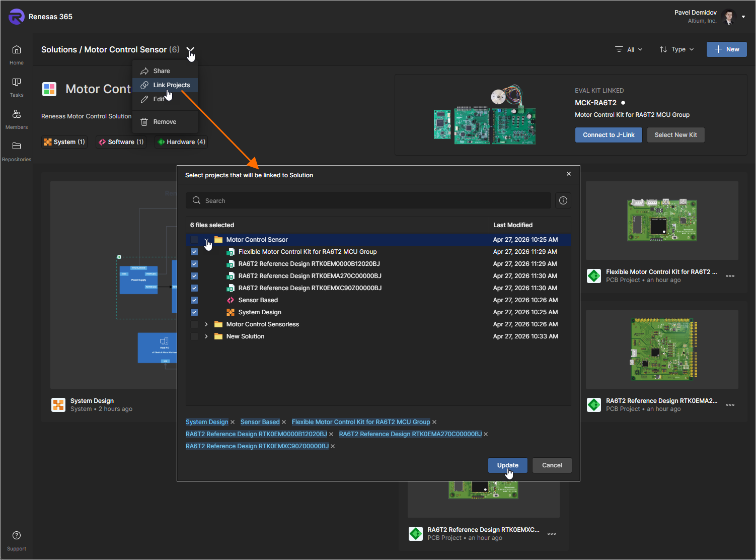
Task: Open the Type sort dropdown
Action: (677, 49)
